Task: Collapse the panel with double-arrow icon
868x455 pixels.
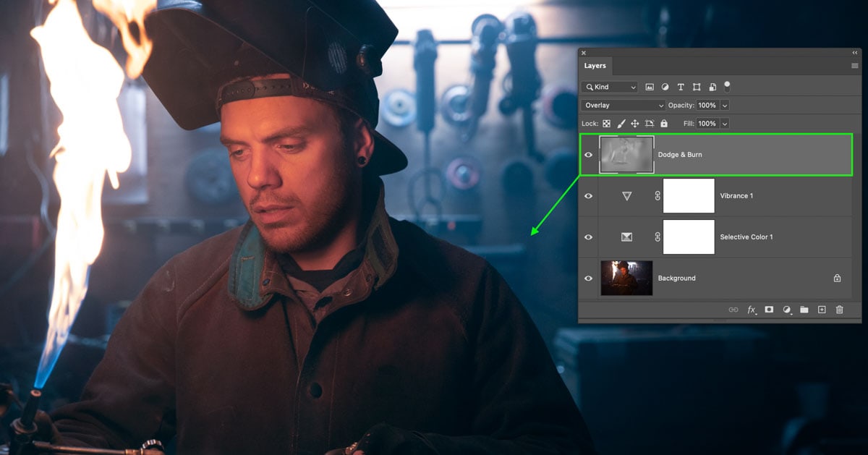Action: [x=854, y=53]
